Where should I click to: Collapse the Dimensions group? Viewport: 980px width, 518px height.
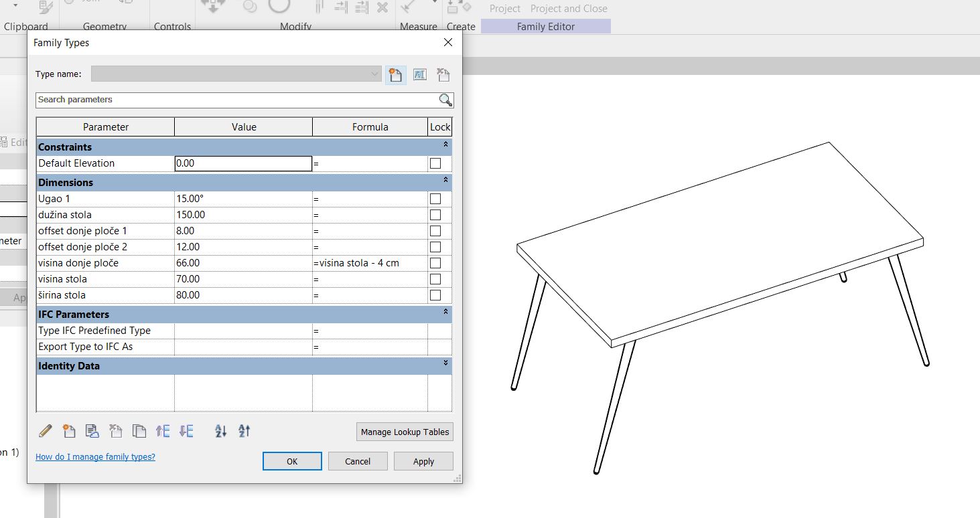tap(445, 181)
